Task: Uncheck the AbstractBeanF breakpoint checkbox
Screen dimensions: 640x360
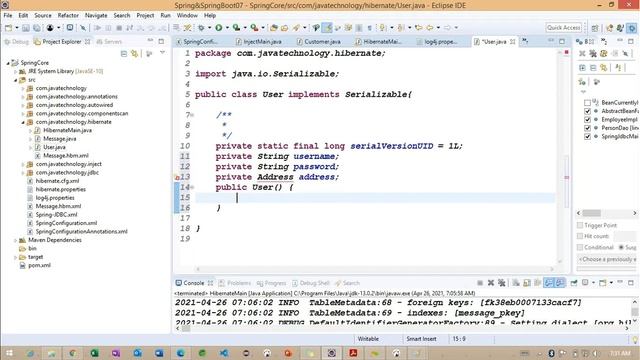Action: coord(587,111)
